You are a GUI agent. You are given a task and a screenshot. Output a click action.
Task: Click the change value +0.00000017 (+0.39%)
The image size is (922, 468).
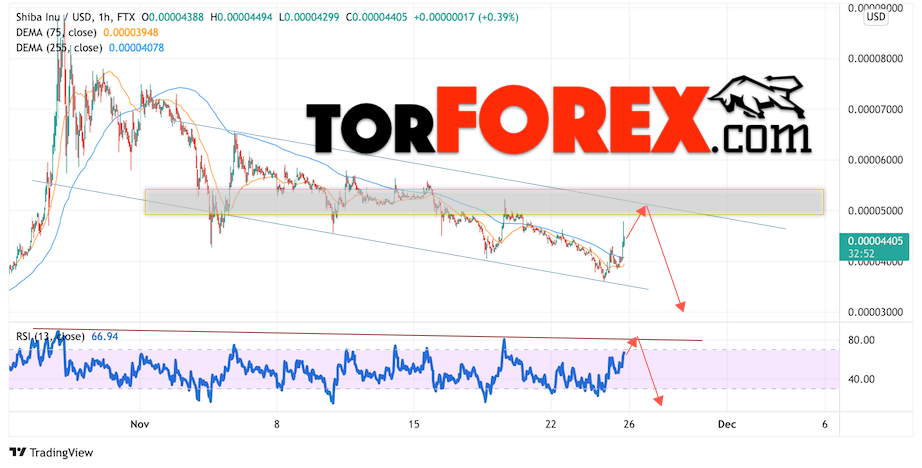click(x=466, y=18)
